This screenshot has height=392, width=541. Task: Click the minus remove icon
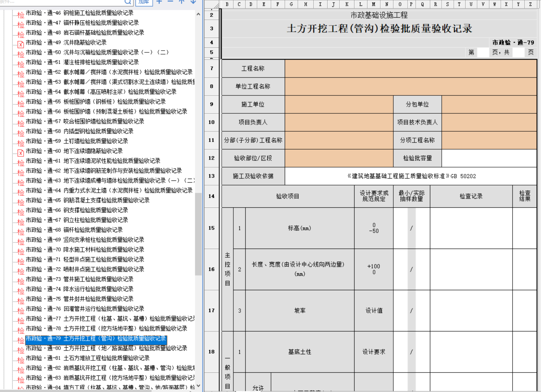170,2
